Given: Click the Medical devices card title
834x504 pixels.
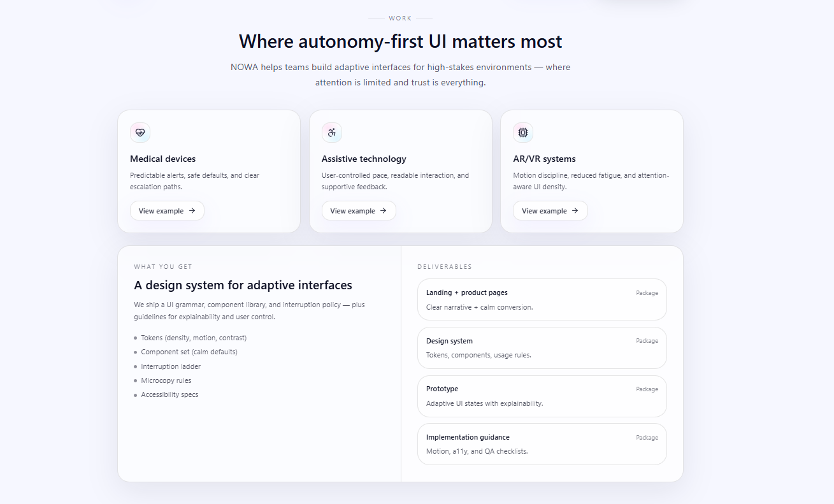Looking at the screenshot, I should pos(163,159).
